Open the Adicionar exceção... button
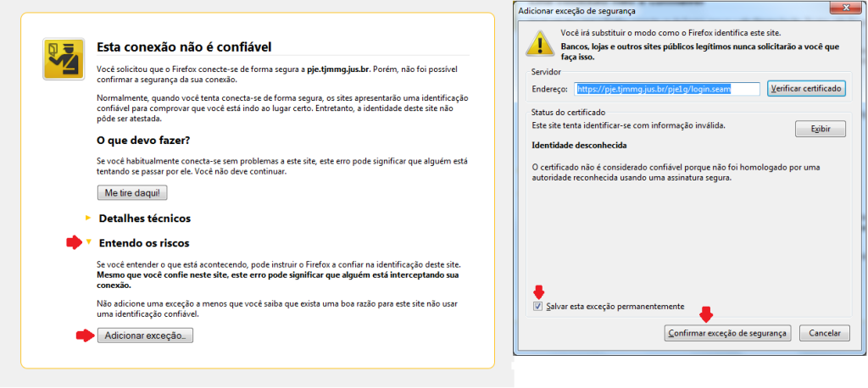Image resolution: width=868 pixels, height=388 pixels. click(x=145, y=335)
